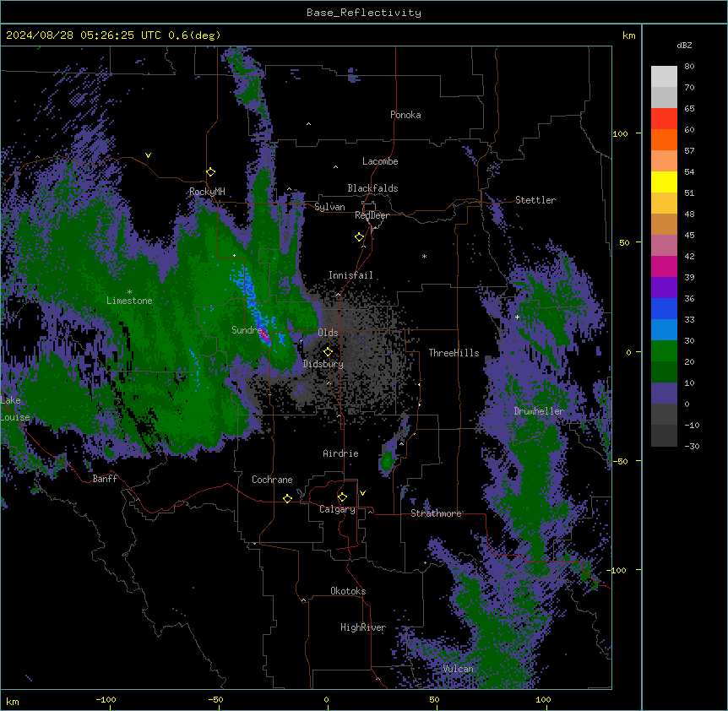
Task: Click the Vulcan label
Action: click(x=459, y=669)
